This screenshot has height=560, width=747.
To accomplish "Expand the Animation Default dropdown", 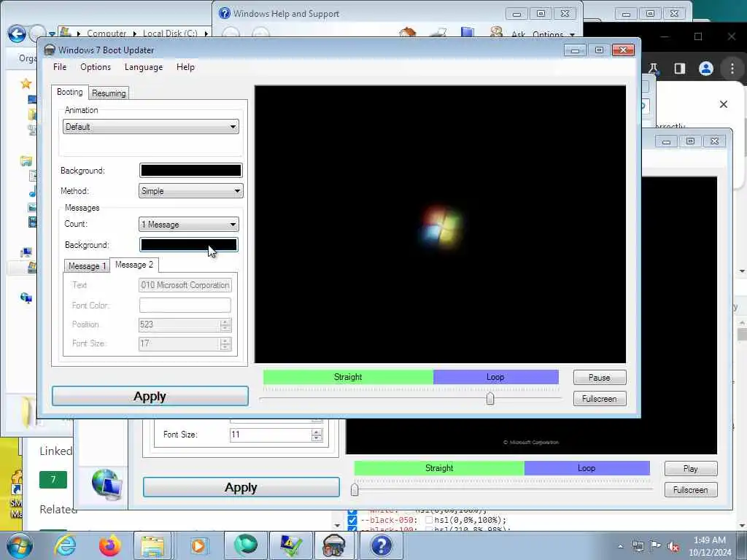I will pyautogui.click(x=150, y=127).
